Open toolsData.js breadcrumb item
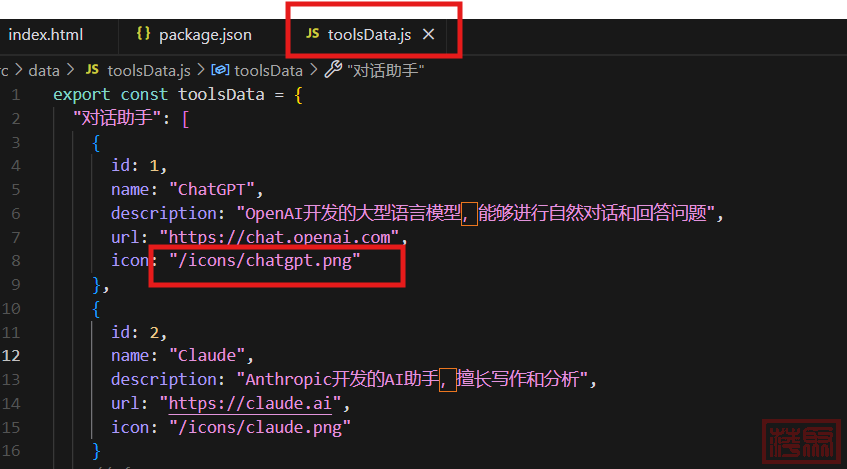The image size is (847, 469). pos(149,71)
